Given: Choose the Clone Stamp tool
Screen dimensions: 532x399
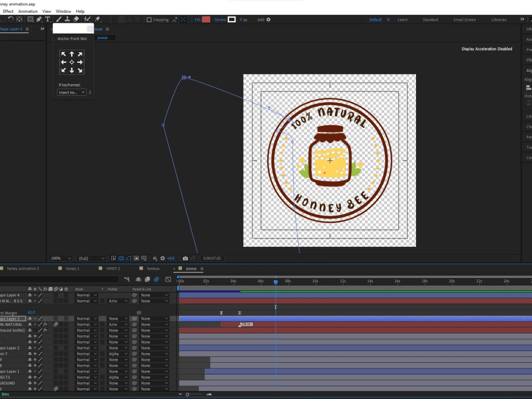Looking at the screenshot, I should click(67, 20).
